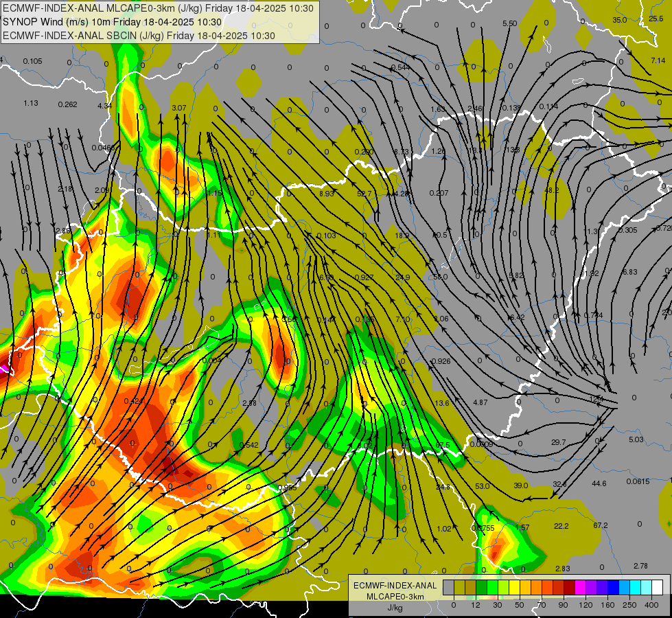Click the map value 6.83
This screenshot has width=672, height=618.
[x=630, y=272]
